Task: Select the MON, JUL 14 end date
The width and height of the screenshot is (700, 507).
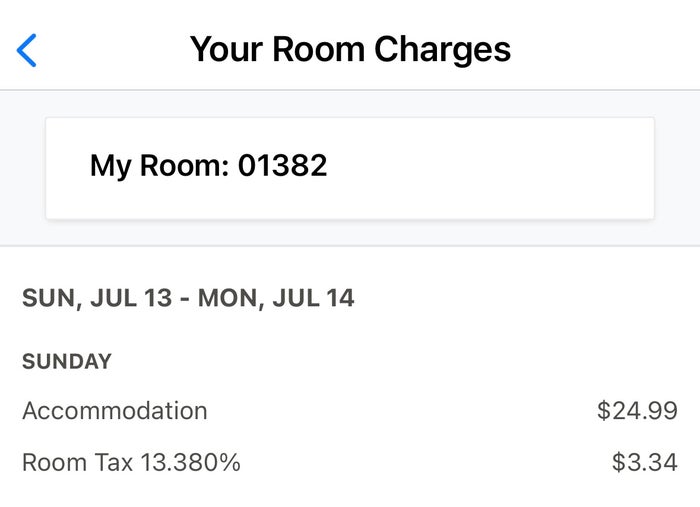Action: click(276, 298)
